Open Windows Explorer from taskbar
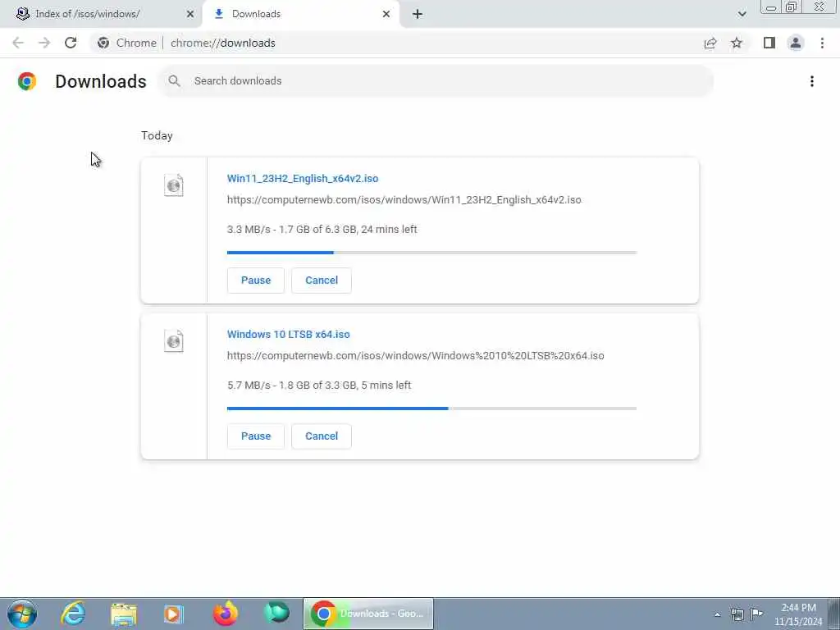 124,614
